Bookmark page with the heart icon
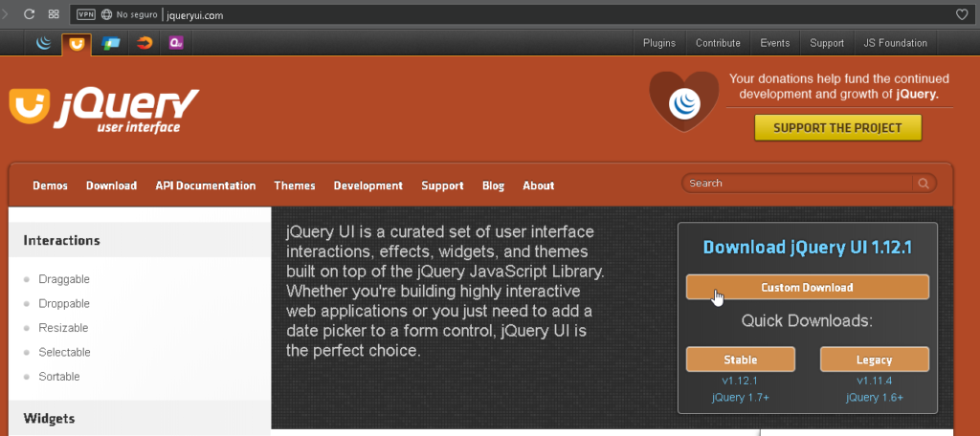This screenshot has width=980, height=436. pyautogui.click(x=962, y=14)
